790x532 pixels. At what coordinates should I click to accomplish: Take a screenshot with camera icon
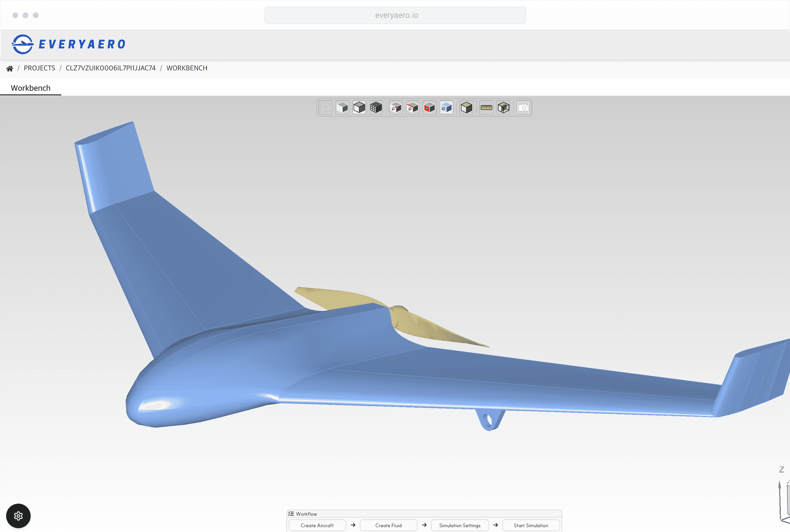click(523, 108)
